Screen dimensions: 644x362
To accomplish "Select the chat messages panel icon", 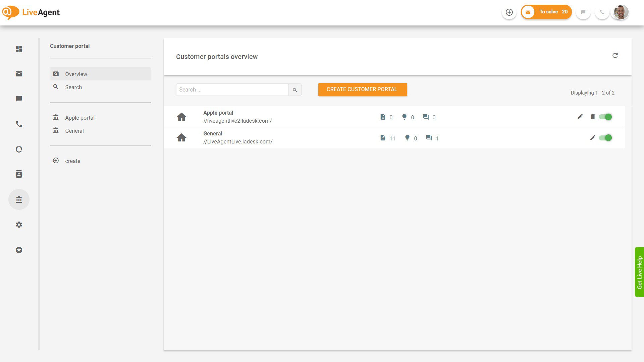I will point(19,99).
